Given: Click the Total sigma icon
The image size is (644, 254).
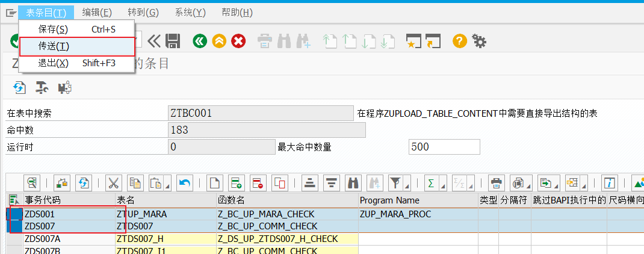Looking at the screenshot, I should tap(431, 183).
